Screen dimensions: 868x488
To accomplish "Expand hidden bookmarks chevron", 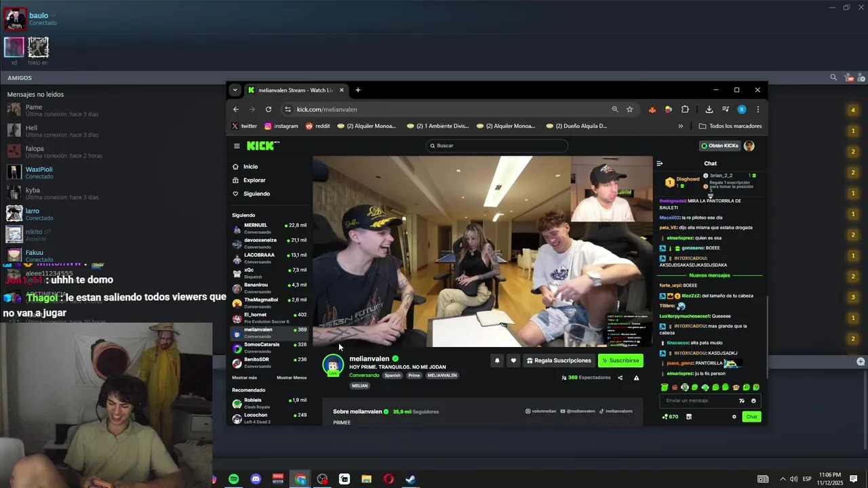I will [x=680, y=126].
